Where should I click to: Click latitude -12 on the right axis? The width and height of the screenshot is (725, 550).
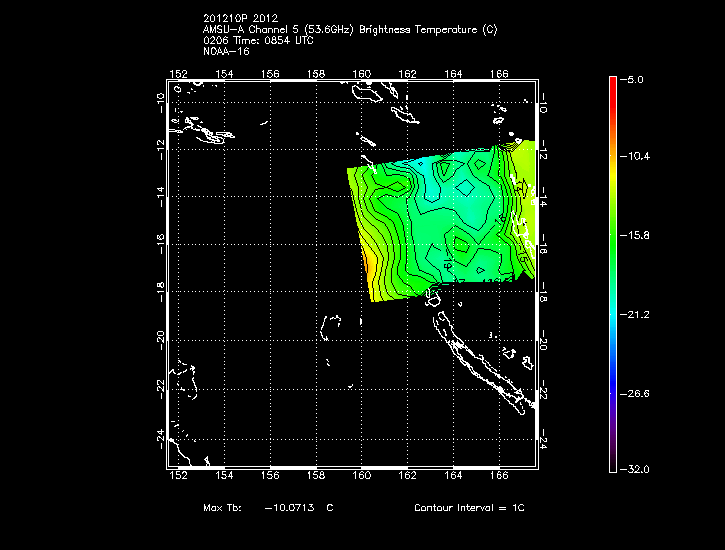[x=544, y=150]
